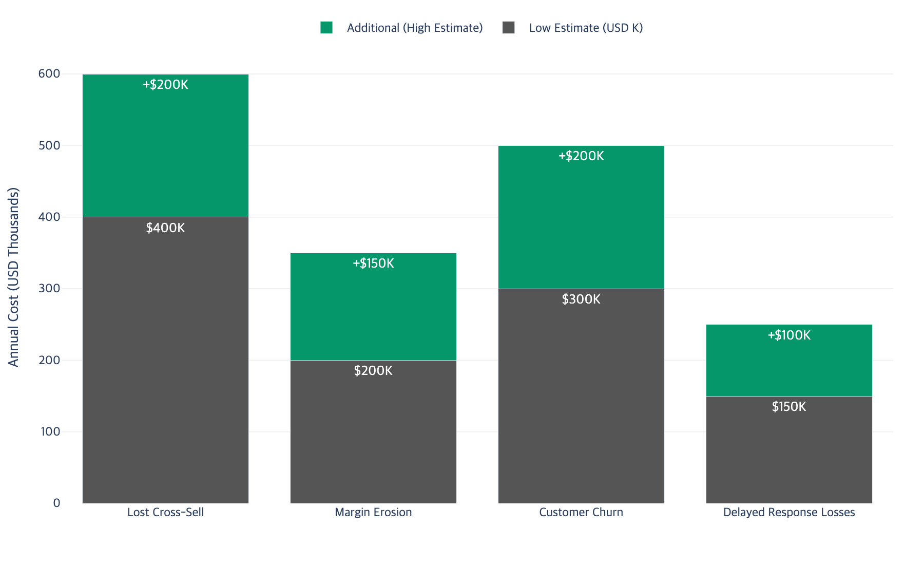Click the green Additional (High Estimate) legend swatch
Screen dimensions: 924x565
pyautogui.click(x=326, y=28)
